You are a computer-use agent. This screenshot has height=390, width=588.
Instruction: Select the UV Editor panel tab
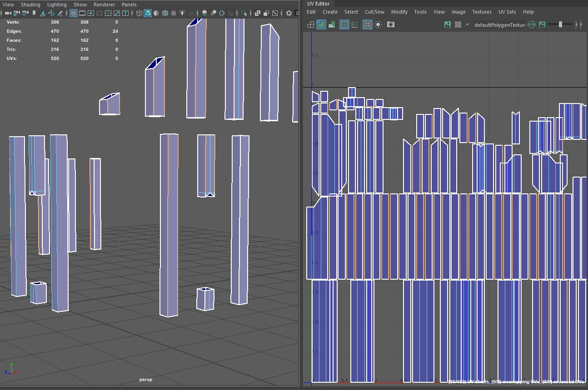318,4
